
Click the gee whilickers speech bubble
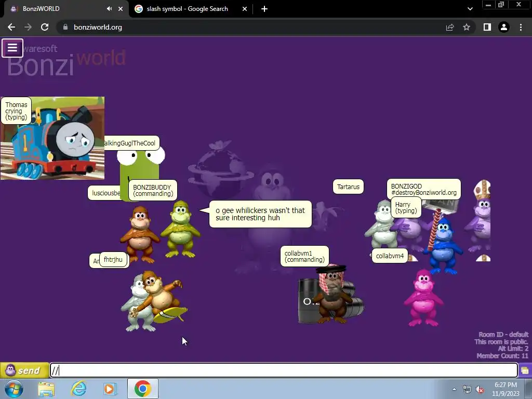click(x=260, y=214)
